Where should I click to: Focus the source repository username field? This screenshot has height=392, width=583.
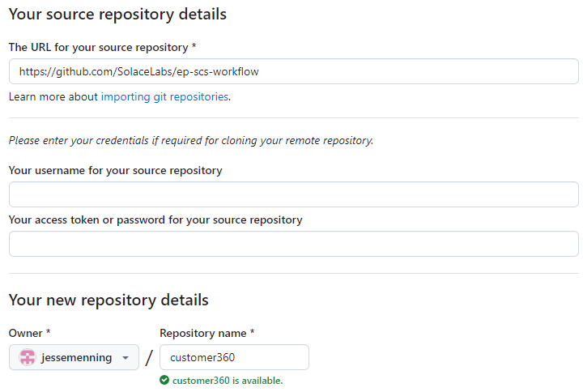[x=293, y=194]
